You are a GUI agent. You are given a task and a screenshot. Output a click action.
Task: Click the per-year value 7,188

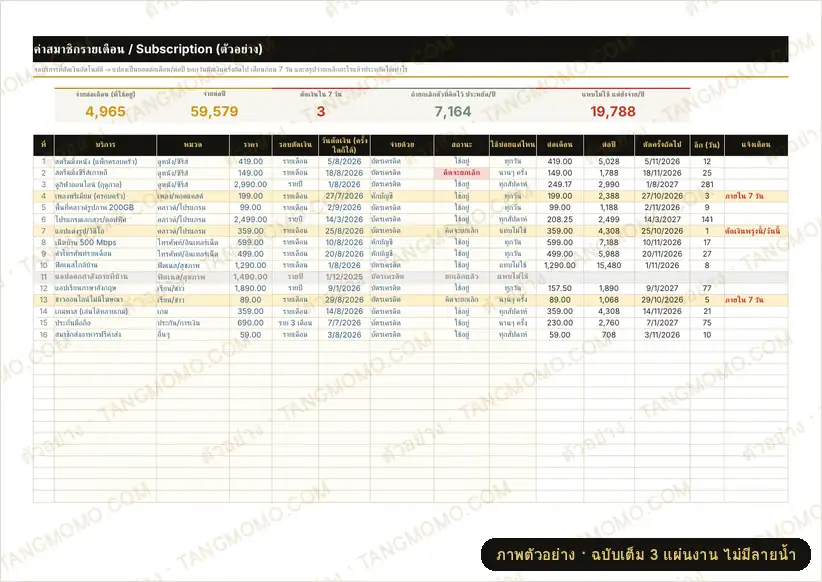609,242
